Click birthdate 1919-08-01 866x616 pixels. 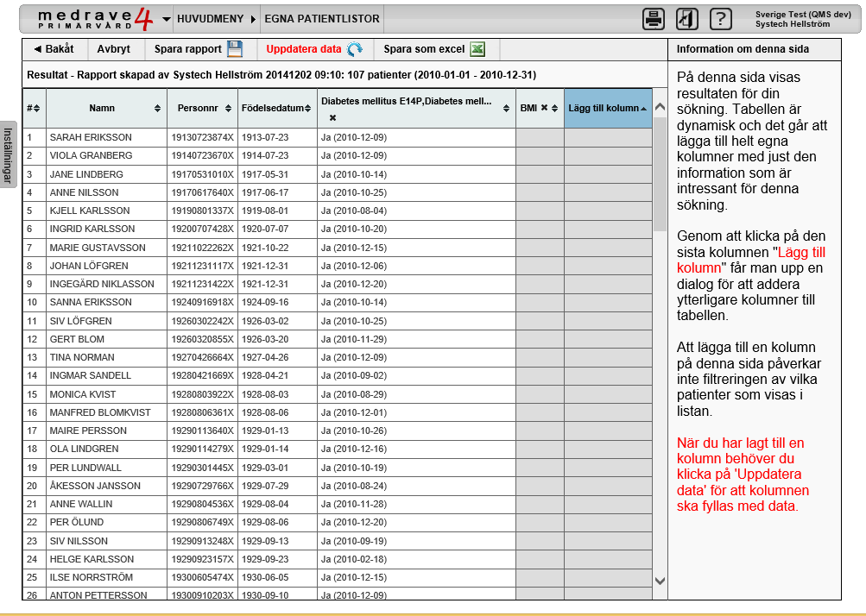click(x=265, y=211)
